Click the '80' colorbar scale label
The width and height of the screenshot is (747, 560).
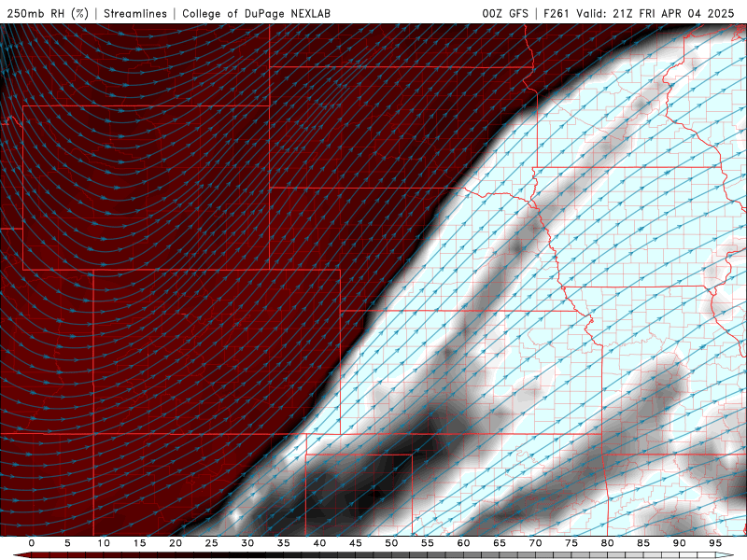tap(607, 543)
